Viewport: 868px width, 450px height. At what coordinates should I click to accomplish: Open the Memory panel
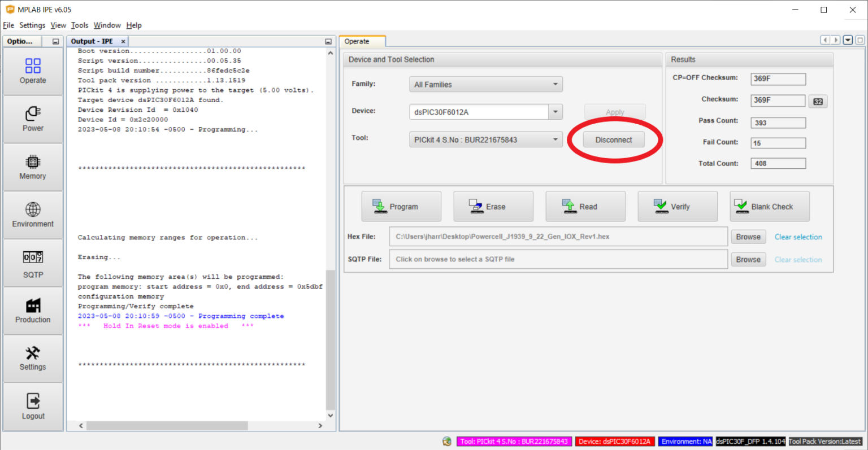coord(32,167)
